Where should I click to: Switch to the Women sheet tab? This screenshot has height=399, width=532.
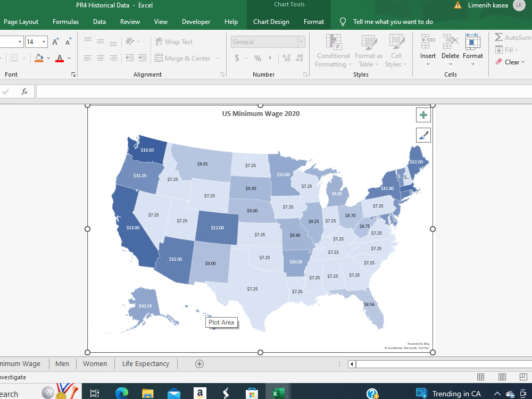pos(95,364)
